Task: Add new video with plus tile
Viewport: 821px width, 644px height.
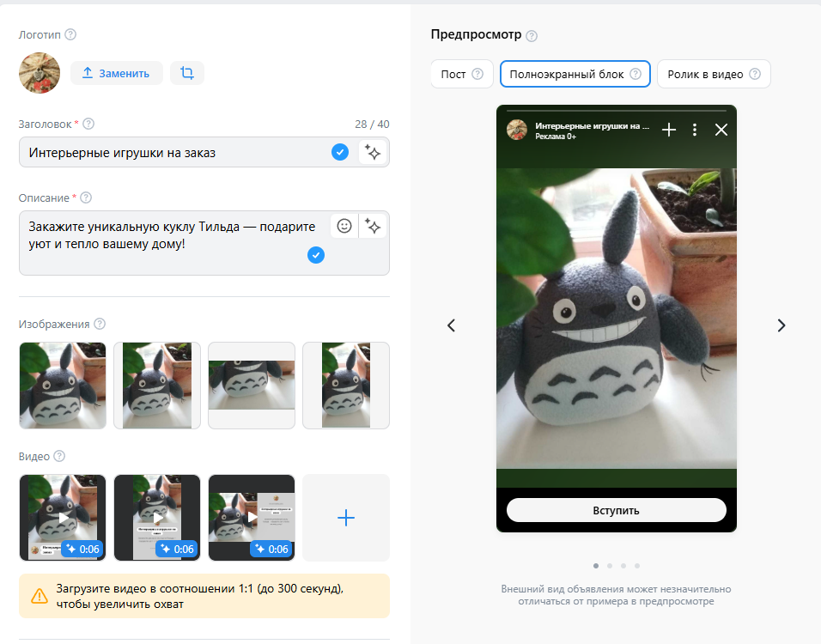Action: (x=346, y=518)
